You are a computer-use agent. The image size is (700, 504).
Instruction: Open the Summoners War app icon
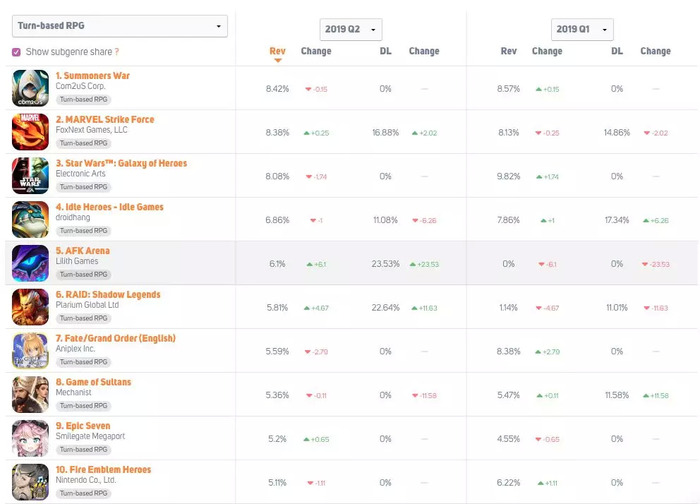(x=30, y=88)
